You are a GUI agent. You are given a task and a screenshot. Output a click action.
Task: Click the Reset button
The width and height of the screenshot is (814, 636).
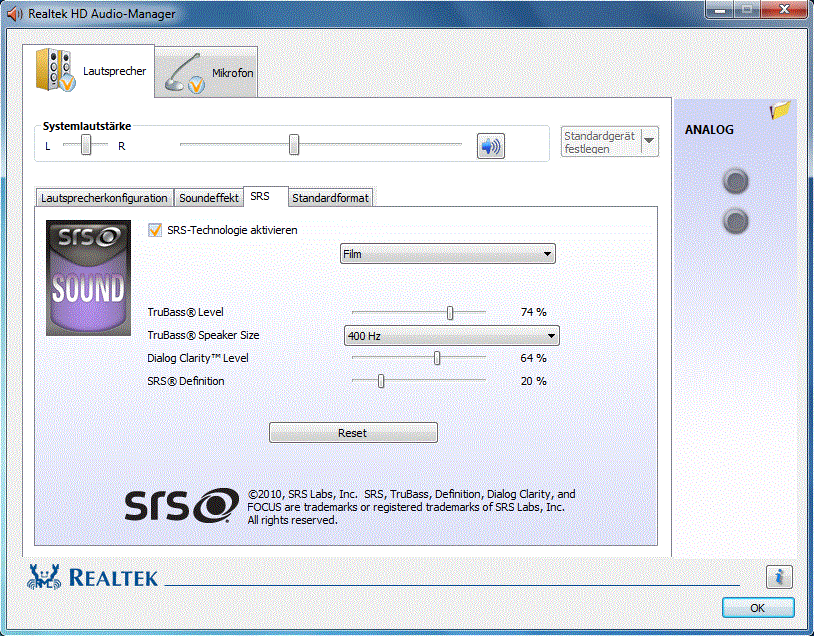[x=353, y=433]
